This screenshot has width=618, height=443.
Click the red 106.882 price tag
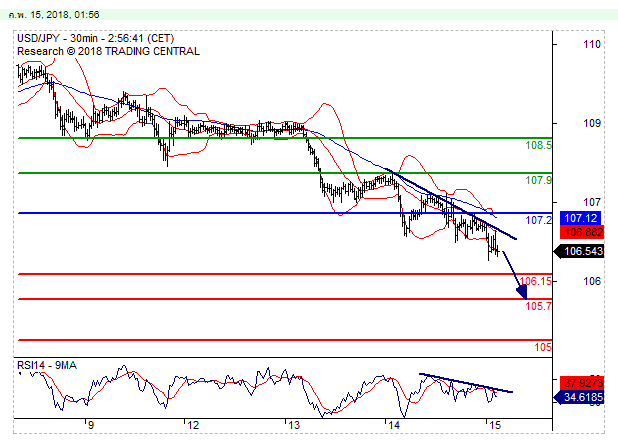point(580,231)
